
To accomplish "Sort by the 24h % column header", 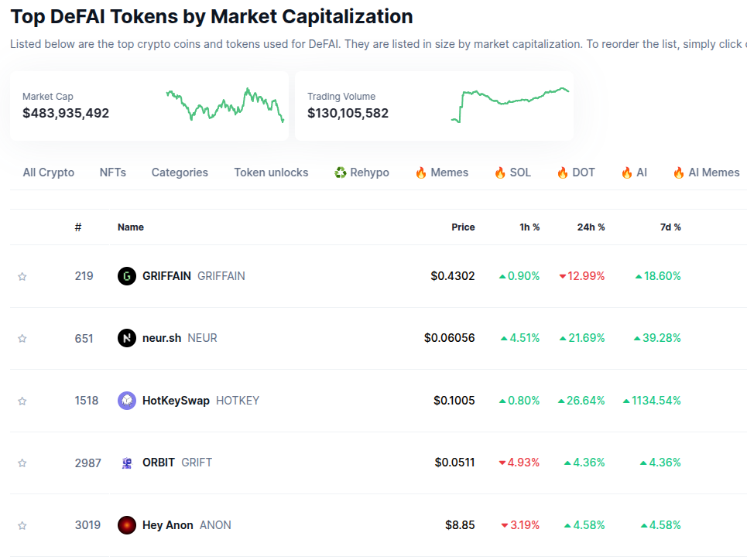I will pyautogui.click(x=591, y=227).
